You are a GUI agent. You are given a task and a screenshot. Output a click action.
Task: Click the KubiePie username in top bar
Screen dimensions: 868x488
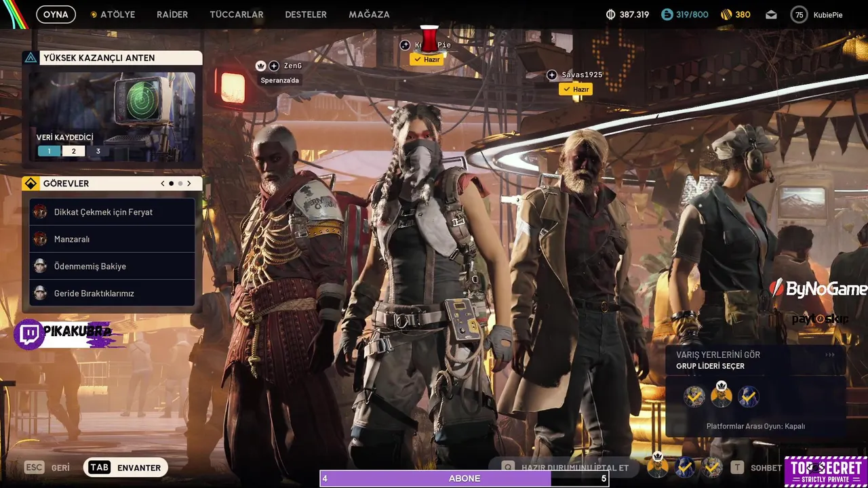(x=828, y=14)
